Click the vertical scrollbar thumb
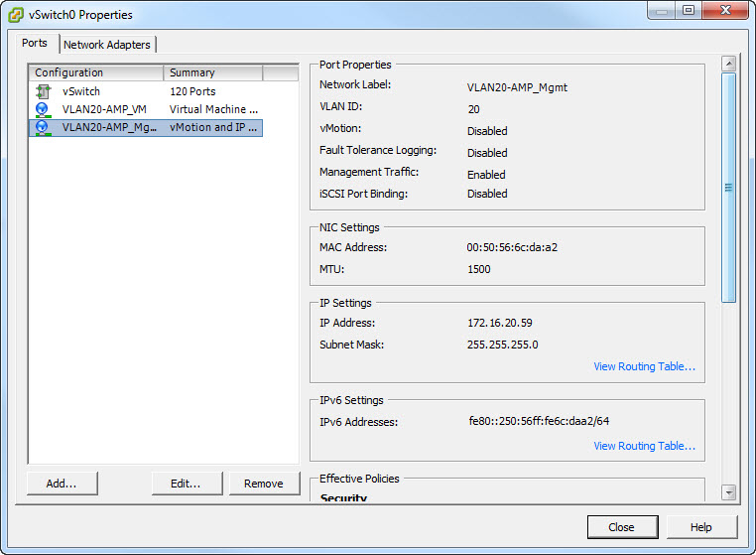The image size is (756, 555). (x=729, y=188)
